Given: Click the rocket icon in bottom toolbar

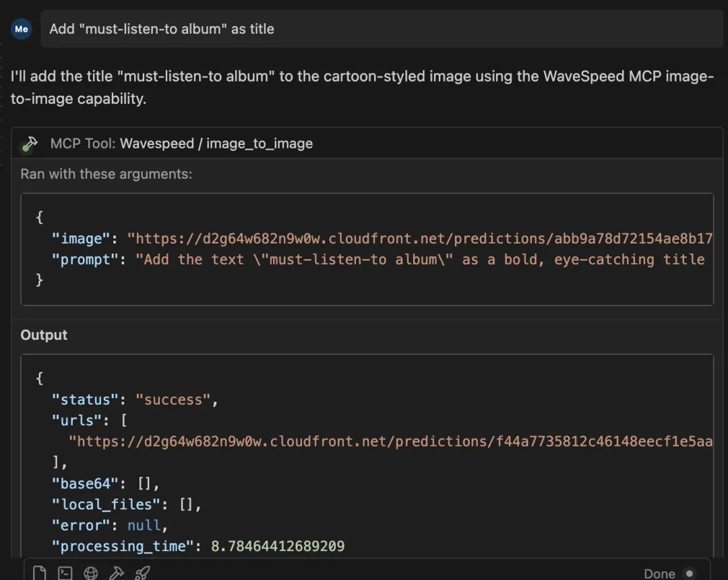Looking at the screenshot, I should pyautogui.click(x=142, y=573).
